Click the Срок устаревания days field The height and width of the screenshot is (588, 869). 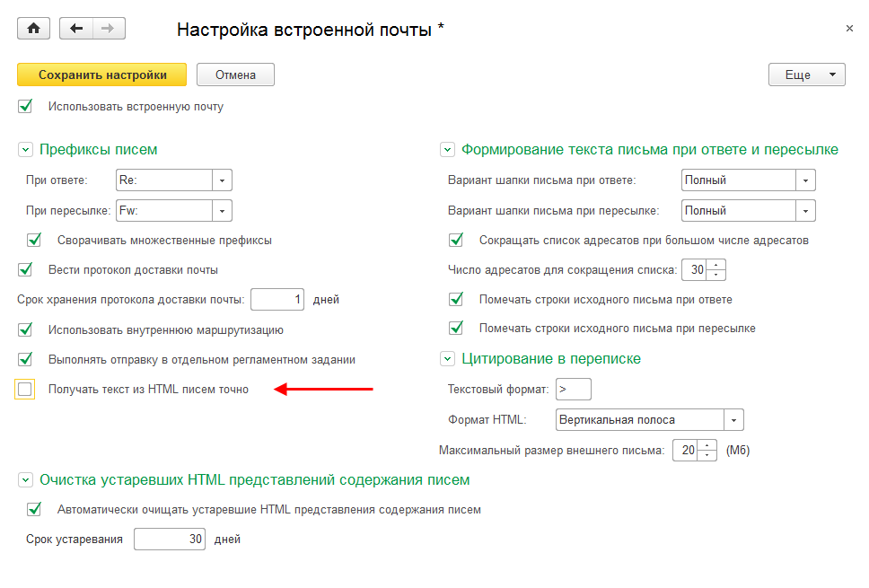click(x=169, y=540)
